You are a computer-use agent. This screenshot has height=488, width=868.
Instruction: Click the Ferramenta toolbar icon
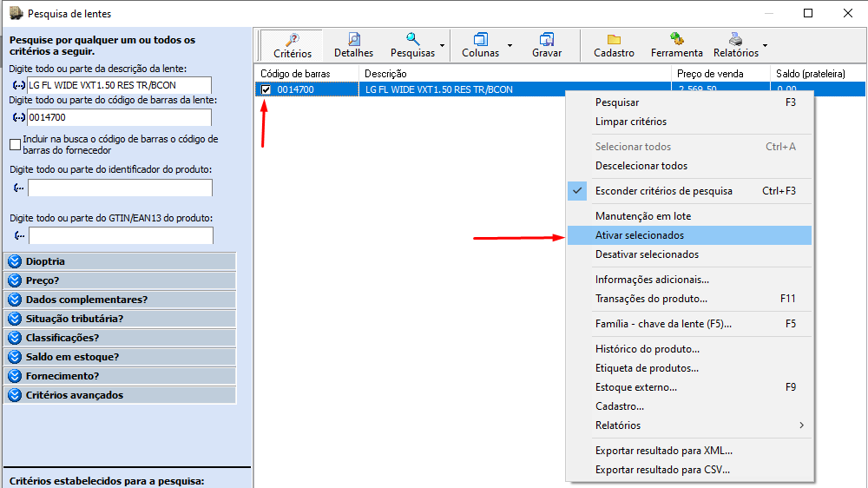pos(676,39)
